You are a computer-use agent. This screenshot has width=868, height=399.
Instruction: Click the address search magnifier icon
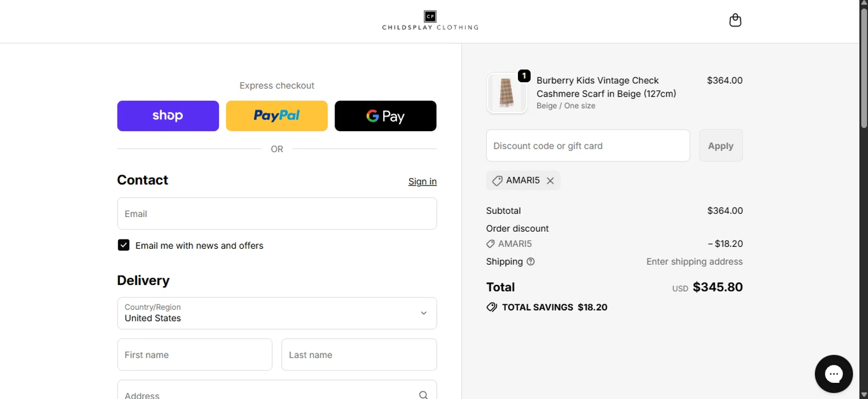pos(424,395)
